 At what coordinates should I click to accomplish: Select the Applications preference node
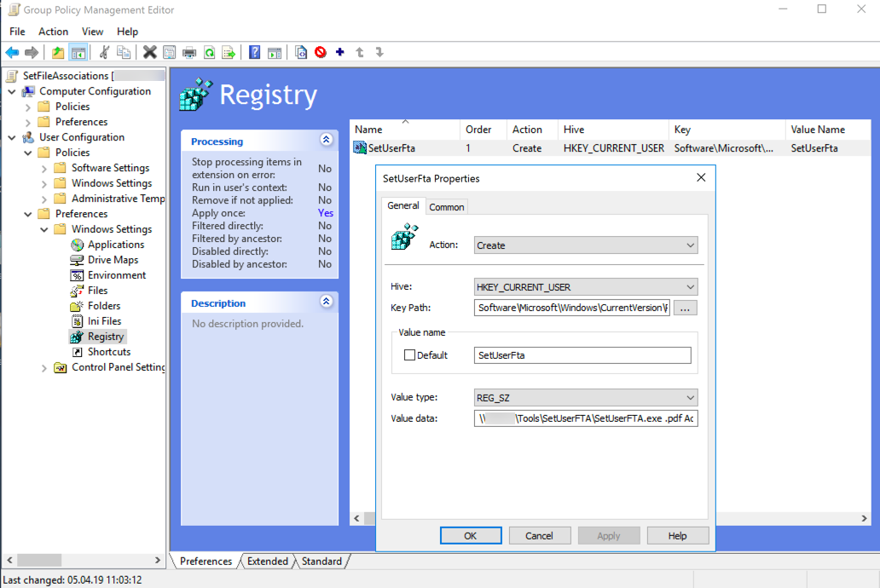point(116,245)
